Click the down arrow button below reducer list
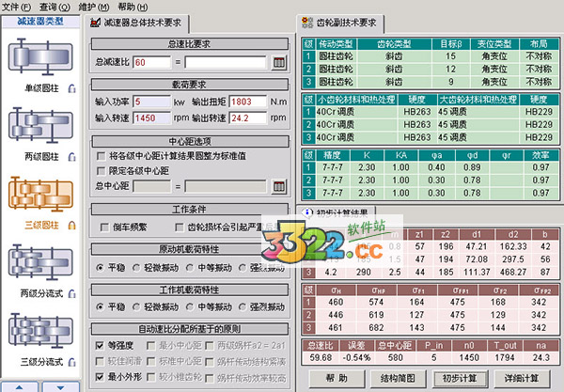564x392 pixels. click(x=60, y=387)
